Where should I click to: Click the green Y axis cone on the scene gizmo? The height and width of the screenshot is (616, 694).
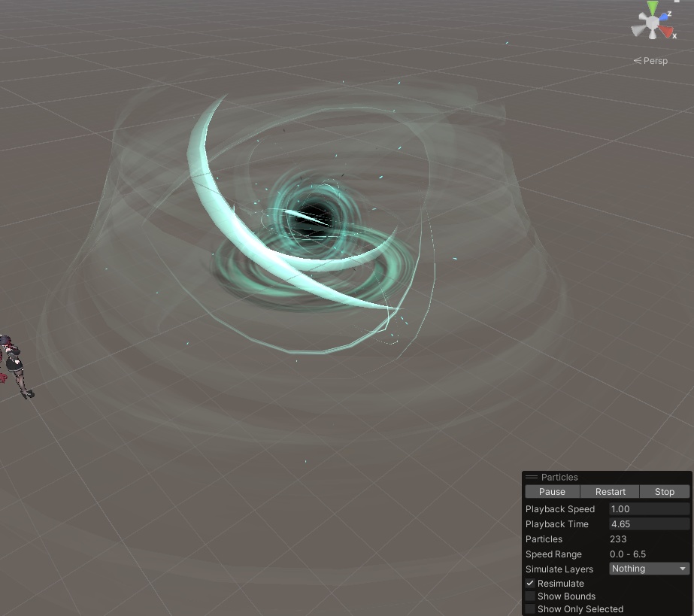[x=653, y=5]
